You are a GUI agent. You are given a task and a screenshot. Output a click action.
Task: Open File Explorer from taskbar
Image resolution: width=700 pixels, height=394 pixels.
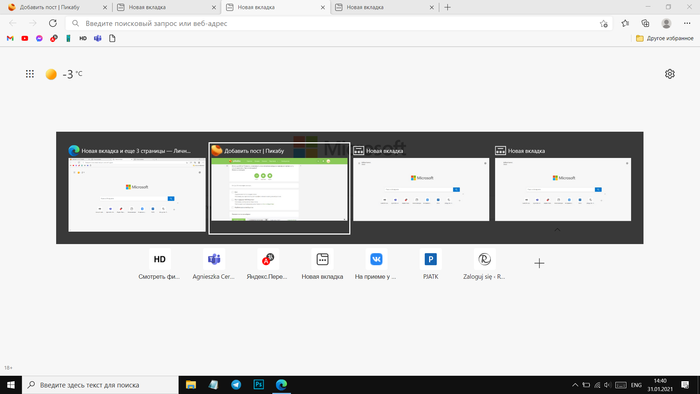(191, 385)
